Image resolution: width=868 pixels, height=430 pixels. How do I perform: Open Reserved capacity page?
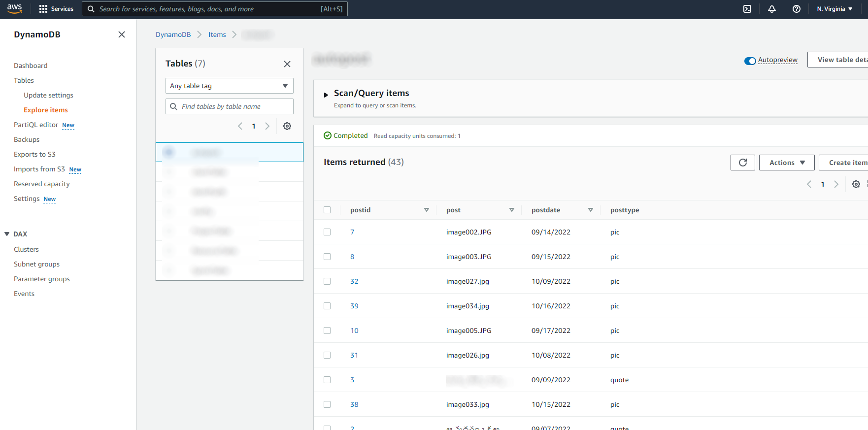(x=42, y=184)
